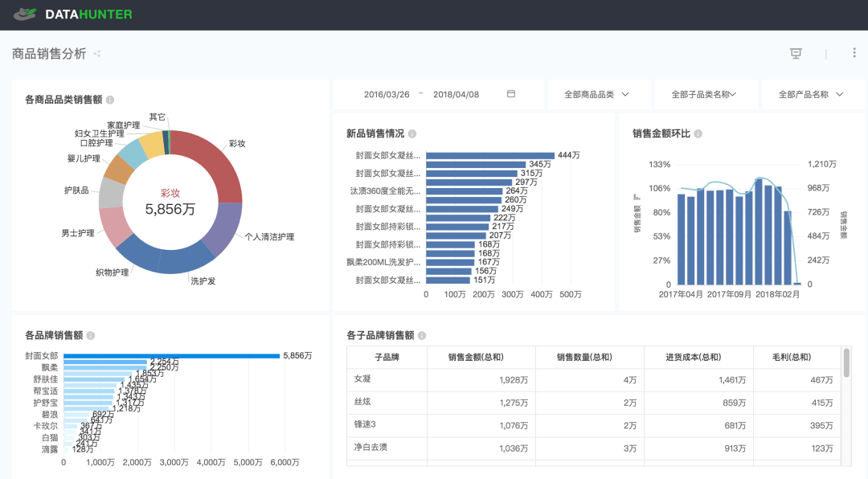Expand the 全部商品品类 dropdown
The height and width of the screenshot is (479, 868).
pyautogui.click(x=596, y=94)
